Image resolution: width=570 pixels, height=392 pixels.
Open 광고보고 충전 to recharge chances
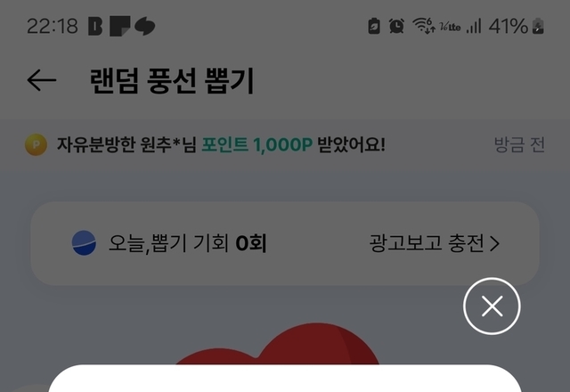435,243
